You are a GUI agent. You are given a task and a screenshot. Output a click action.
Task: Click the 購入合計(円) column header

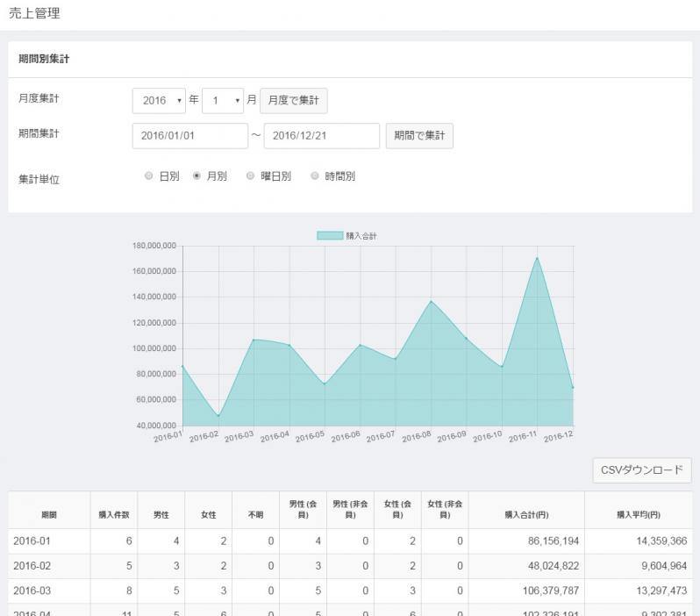pos(526,513)
